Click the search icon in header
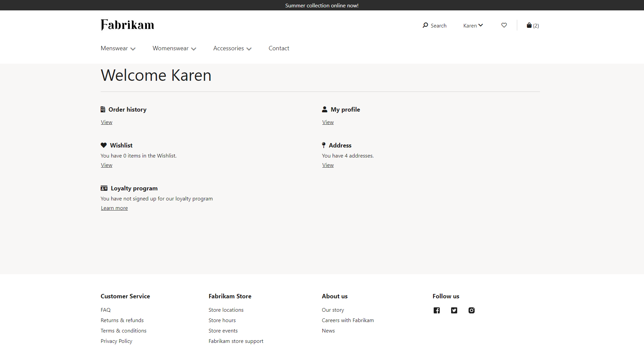Screen dimensions: 644x362 tap(425, 25)
